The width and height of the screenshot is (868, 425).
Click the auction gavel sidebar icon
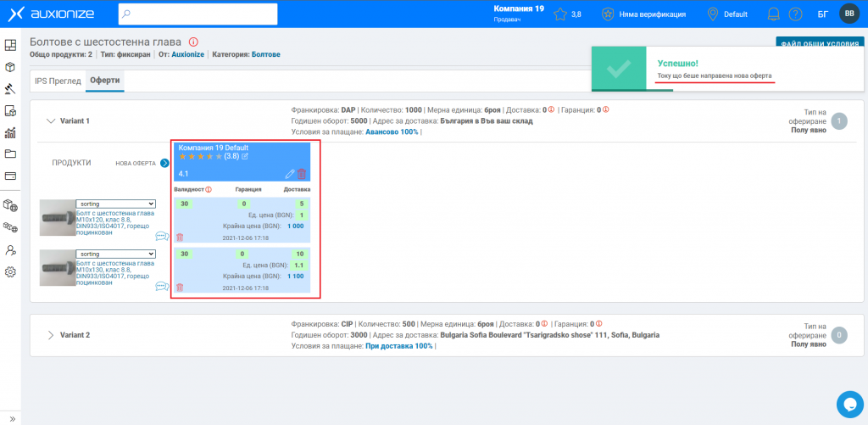(11, 88)
